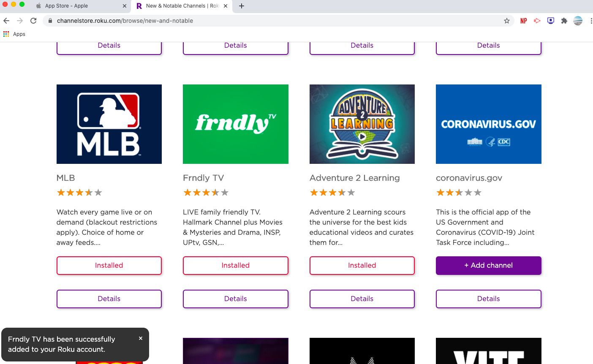Open the MLB channel thumbnail
Screen dimensions: 593x364
click(109, 124)
